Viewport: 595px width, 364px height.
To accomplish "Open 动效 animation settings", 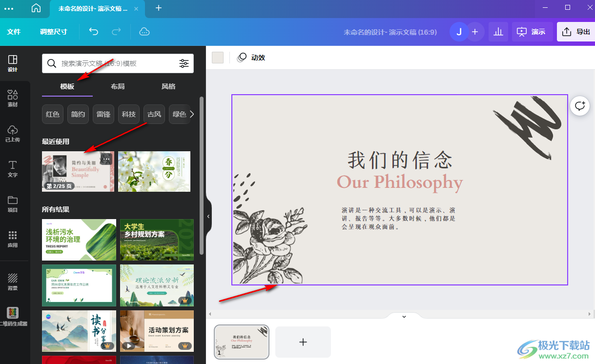I will point(251,58).
